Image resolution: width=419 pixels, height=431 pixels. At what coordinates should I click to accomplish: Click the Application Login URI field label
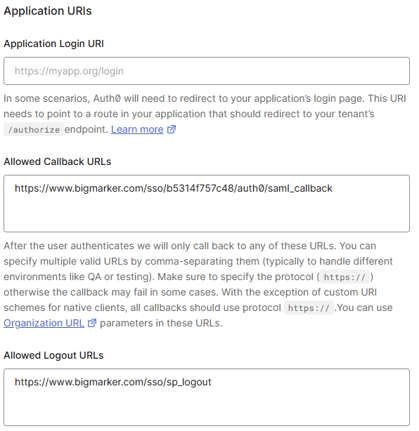(x=54, y=44)
